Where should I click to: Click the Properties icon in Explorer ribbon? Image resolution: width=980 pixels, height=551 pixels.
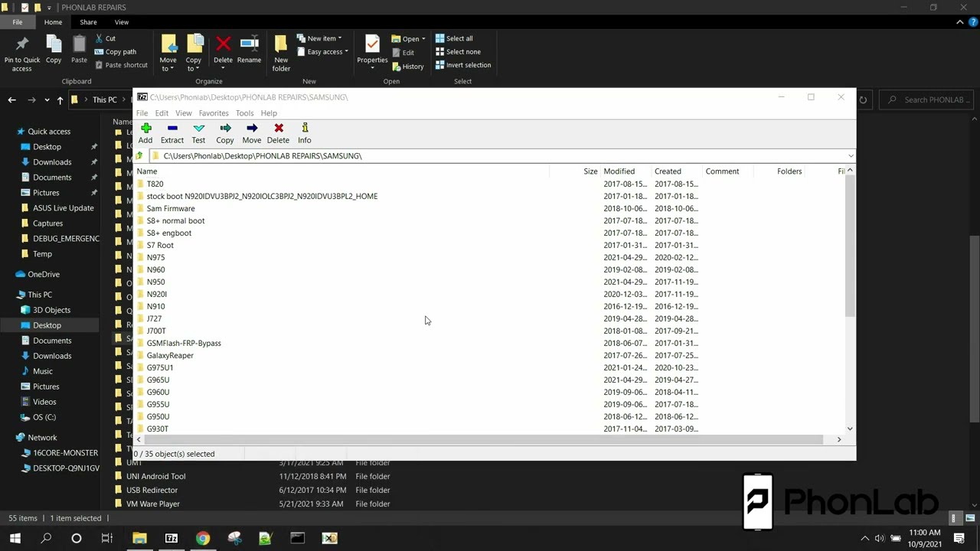click(x=372, y=50)
